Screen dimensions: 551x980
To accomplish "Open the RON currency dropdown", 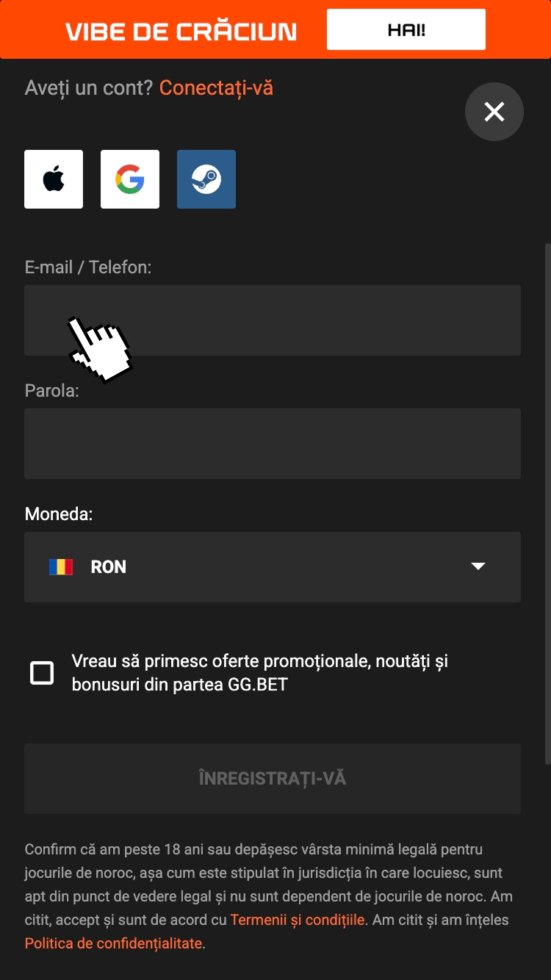I will tap(272, 567).
